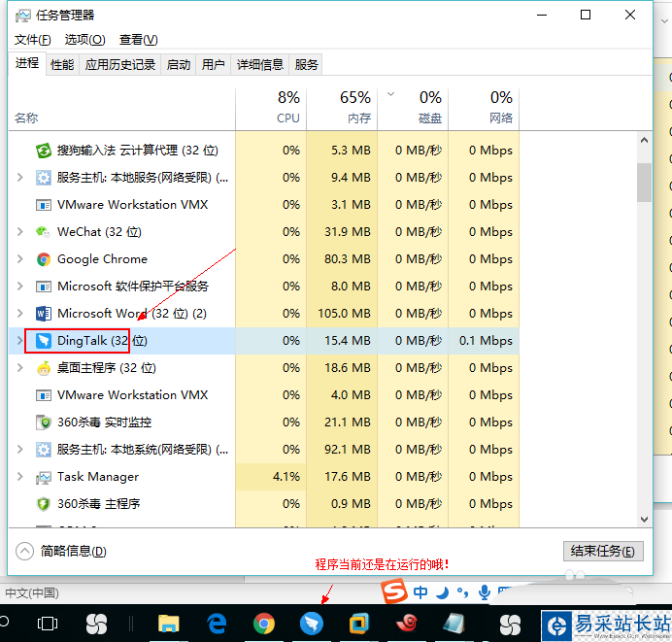Sort processes by 名称 column header
Viewport: 672px width, 642px height.
[121, 109]
